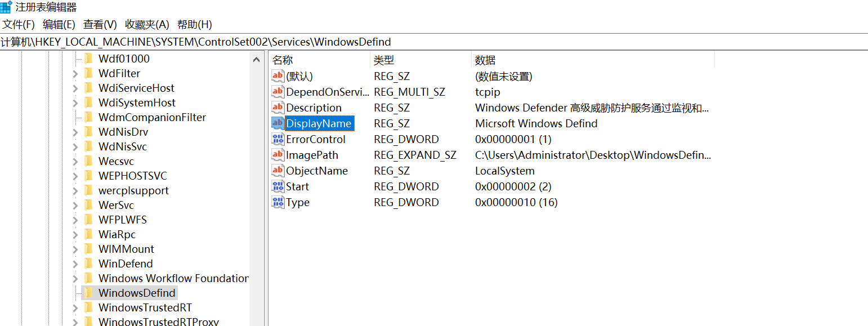Click the string icon beside ObjectName
This screenshot has height=326, width=868.
(278, 171)
